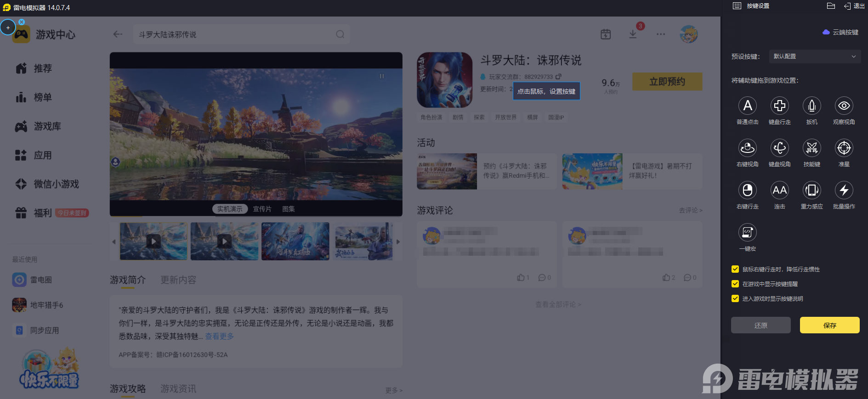Viewport: 868px width, 399px height.
Task: Expand the 预设按键 默认配置 dropdown
Action: [x=814, y=56]
